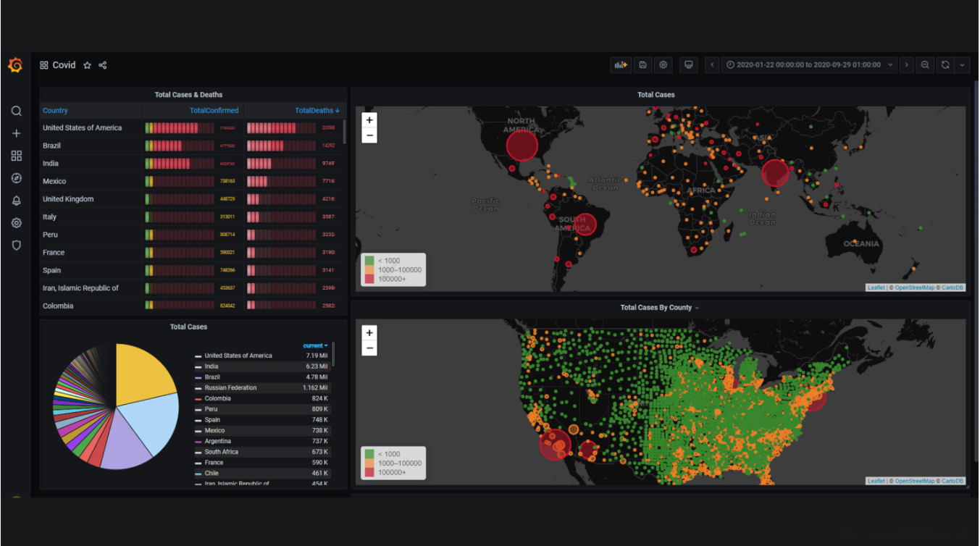This screenshot has width=980, height=546.
Task: Shift time range backward
Action: point(713,65)
